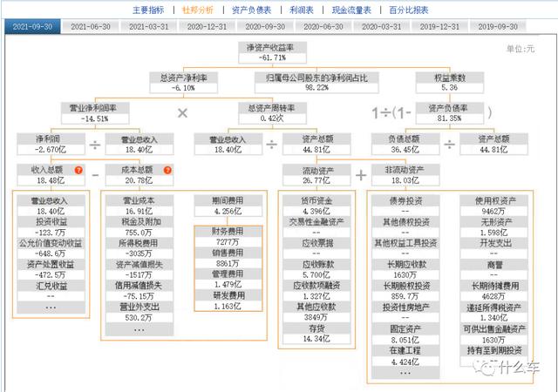Click the 资产处置收益 -472.5万 entry
This screenshot has width=558, height=392.
[x=51, y=270]
